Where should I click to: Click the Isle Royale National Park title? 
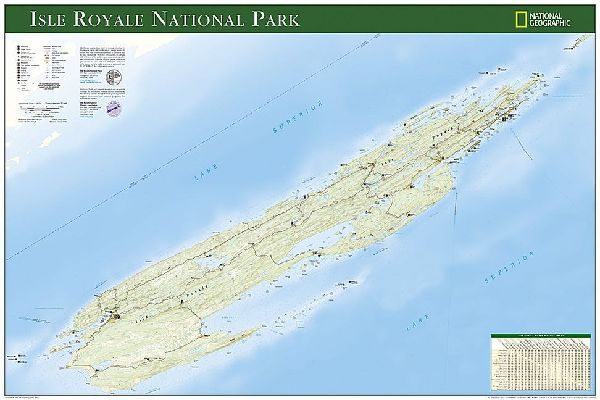164,19
